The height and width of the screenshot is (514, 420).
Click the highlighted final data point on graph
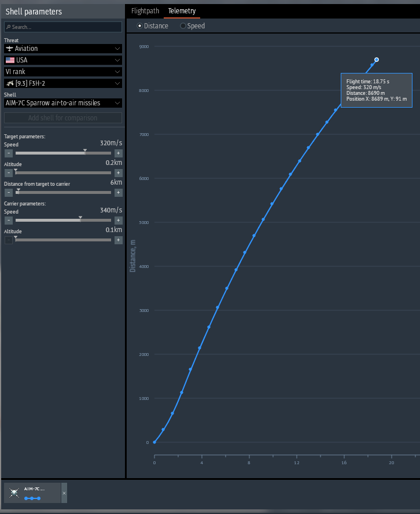click(377, 60)
